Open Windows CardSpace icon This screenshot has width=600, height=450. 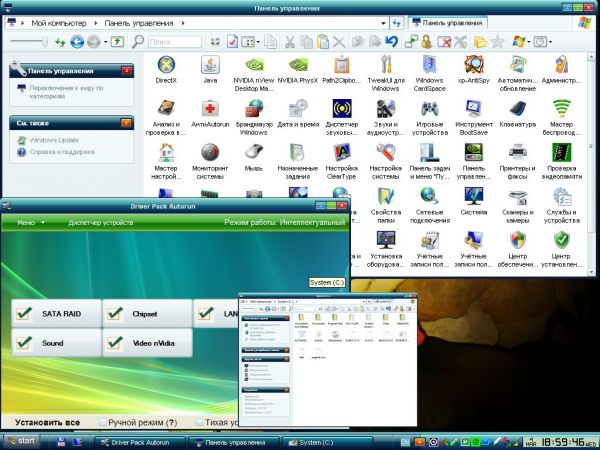[x=430, y=67]
